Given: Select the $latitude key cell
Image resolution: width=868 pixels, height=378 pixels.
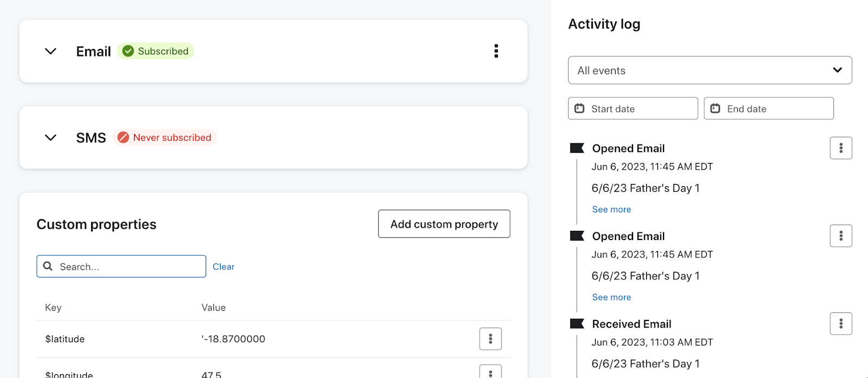Looking at the screenshot, I should point(65,339).
